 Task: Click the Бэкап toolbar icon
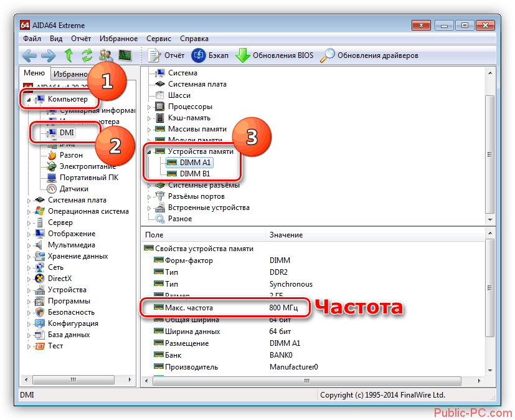click(x=210, y=55)
